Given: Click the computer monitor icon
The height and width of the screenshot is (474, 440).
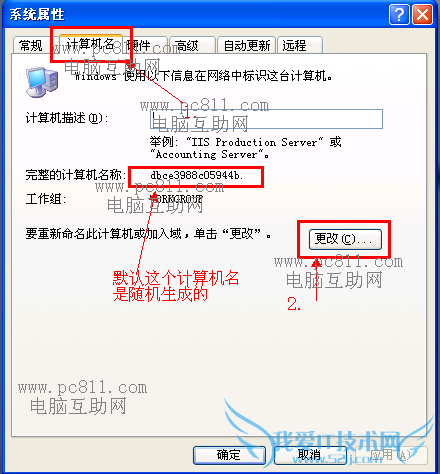Looking at the screenshot, I should [42, 82].
